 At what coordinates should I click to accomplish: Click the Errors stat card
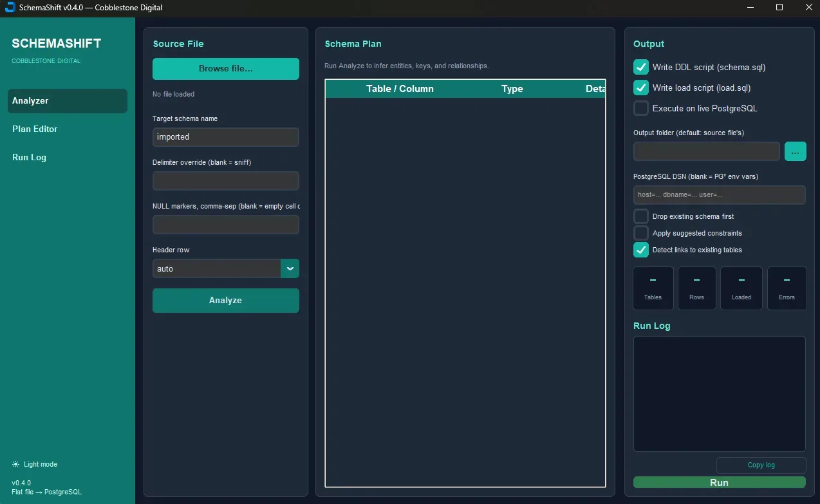(787, 288)
